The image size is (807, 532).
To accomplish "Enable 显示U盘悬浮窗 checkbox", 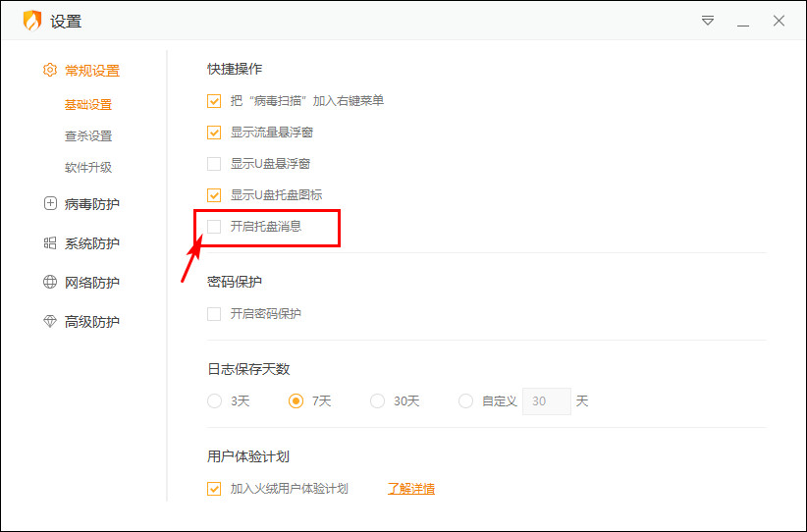I will pos(214,164).
